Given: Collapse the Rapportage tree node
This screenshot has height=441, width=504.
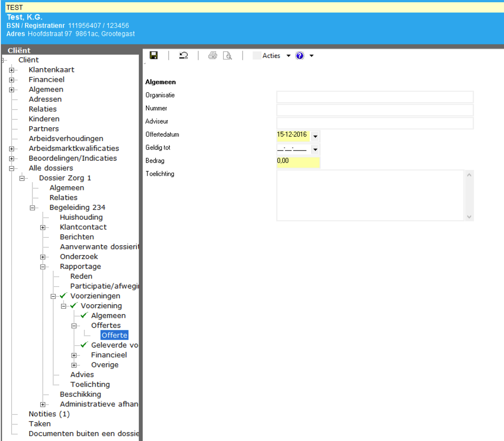Looking at the screenshot, I should pos(43,267).
